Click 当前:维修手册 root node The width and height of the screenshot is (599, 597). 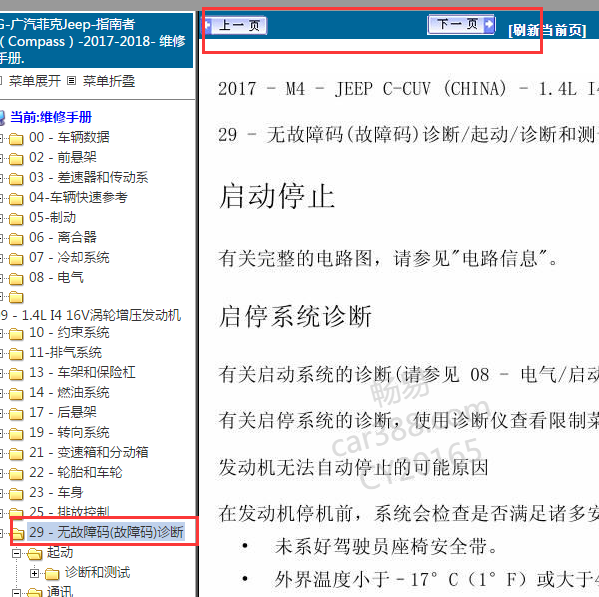point(51,117)
